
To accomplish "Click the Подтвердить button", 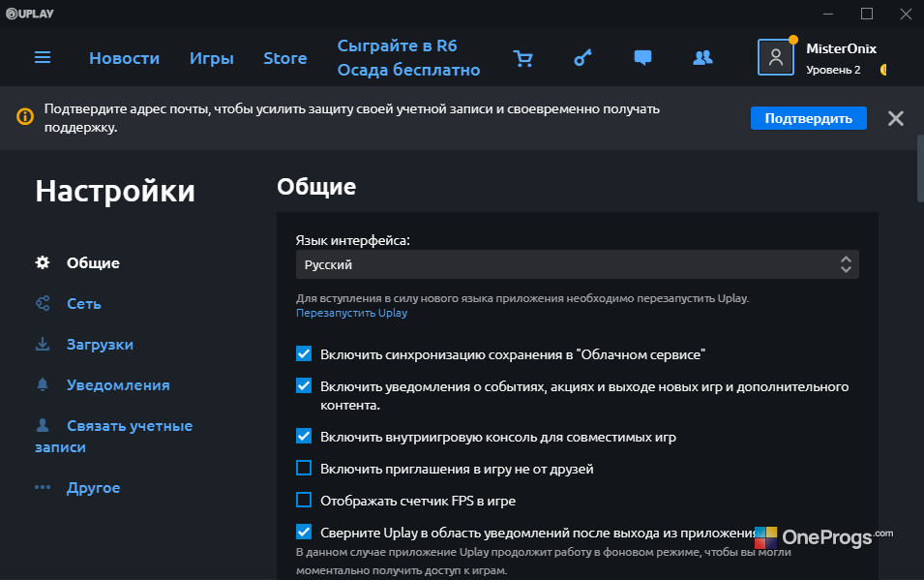I will [x=809, y=118].
